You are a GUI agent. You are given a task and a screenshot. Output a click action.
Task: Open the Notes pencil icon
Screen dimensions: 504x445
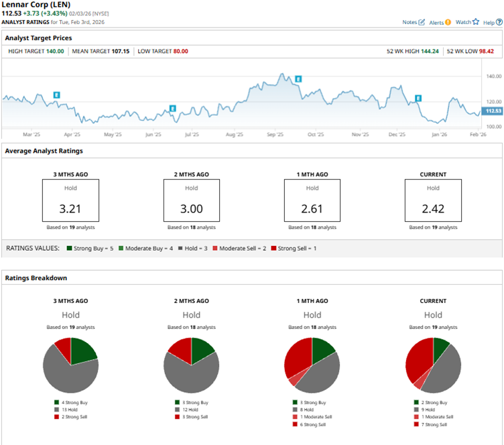[422, 22]
